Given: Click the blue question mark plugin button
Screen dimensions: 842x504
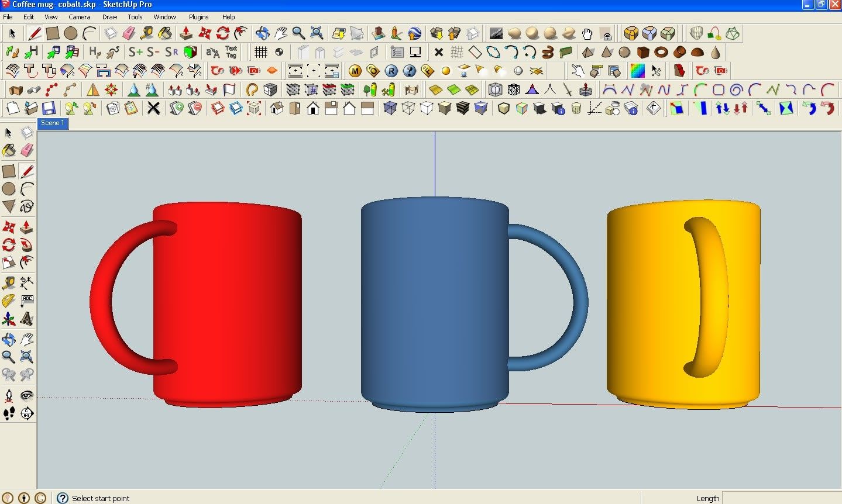Looking at the screenshot, I should [x=410, y=71].
